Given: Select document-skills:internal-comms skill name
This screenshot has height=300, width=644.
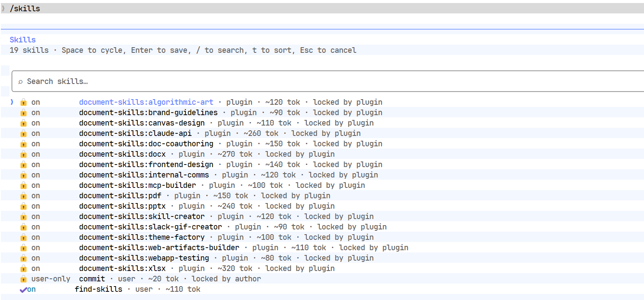Looking at the screenshot, I should click(144, 175).
